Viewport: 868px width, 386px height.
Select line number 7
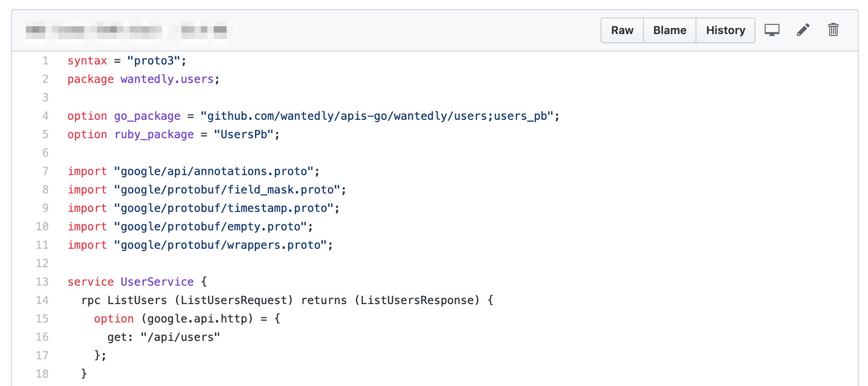coord(45,172)
